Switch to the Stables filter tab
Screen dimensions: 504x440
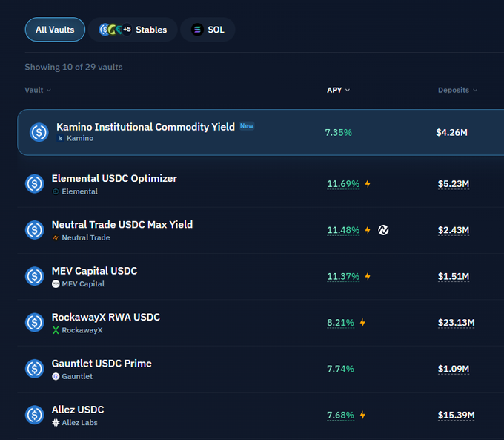[x=133, y=30]
